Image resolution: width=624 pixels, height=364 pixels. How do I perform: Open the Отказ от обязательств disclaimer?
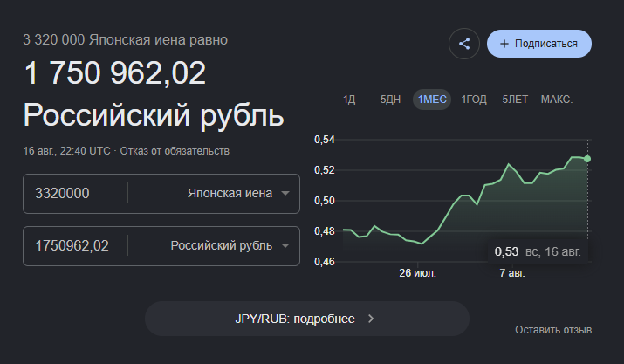click(x=175, y=151)
